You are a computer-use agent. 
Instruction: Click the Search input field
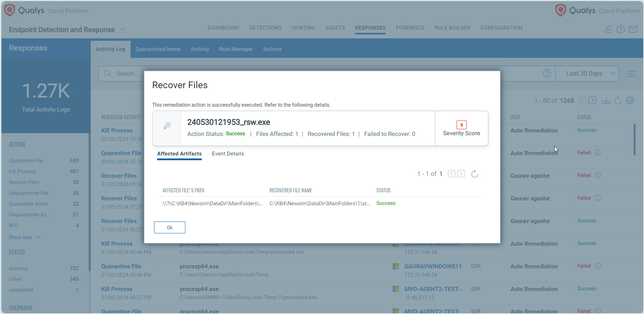pyautogui.click(x=127, y=74)
